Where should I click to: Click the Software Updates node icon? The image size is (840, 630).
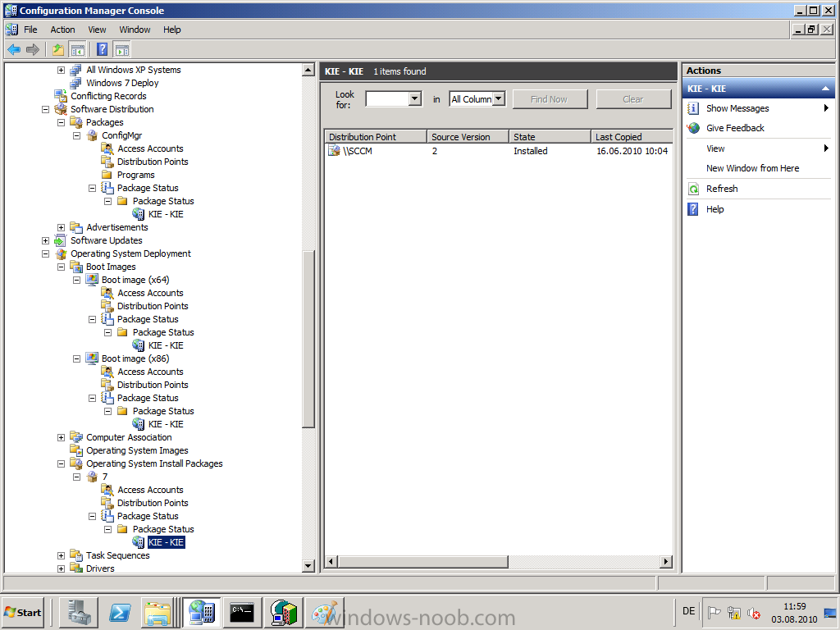61,240
